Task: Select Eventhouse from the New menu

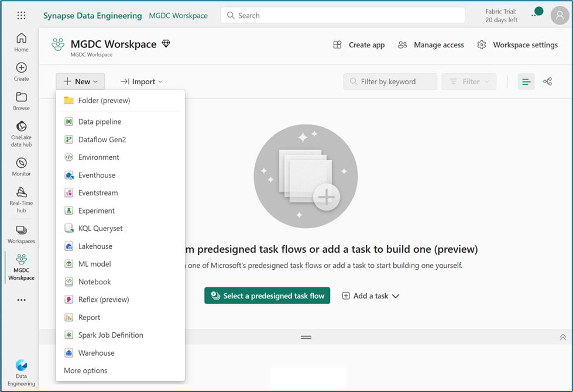Action: click(x=121, y=175)
